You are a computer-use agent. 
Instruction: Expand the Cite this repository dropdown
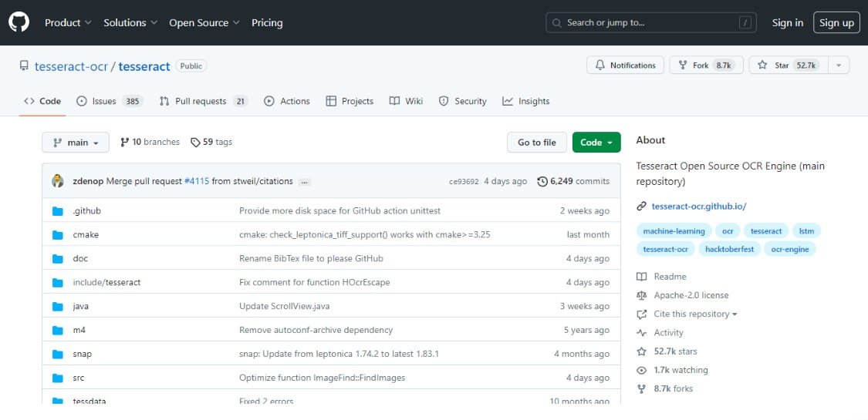tap(695, 314)
